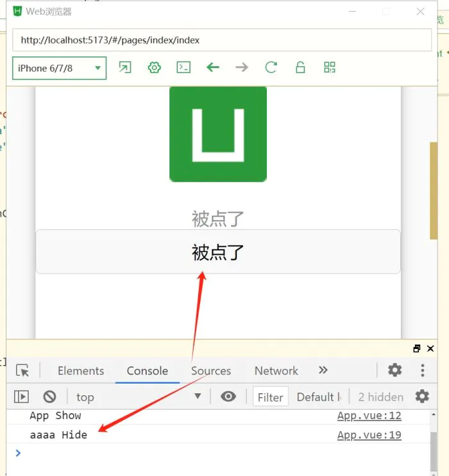449x476 pixels.
Task: Open console settings gear beside 2 hidden
Action: click(x=422, y=396)
